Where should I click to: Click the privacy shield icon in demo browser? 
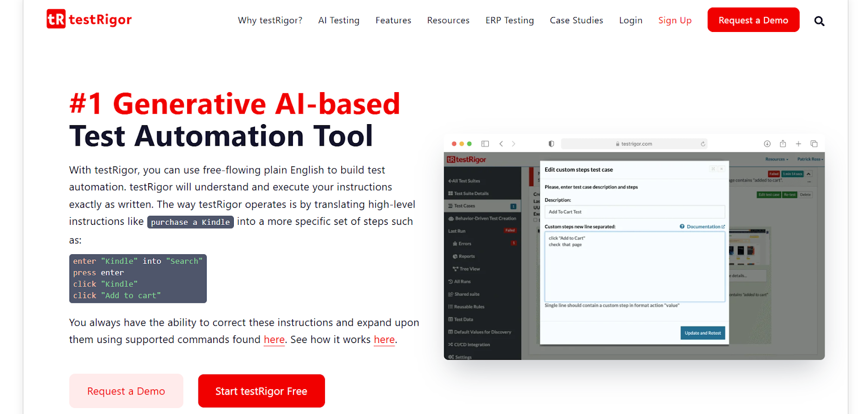click(x=551, y=144)
